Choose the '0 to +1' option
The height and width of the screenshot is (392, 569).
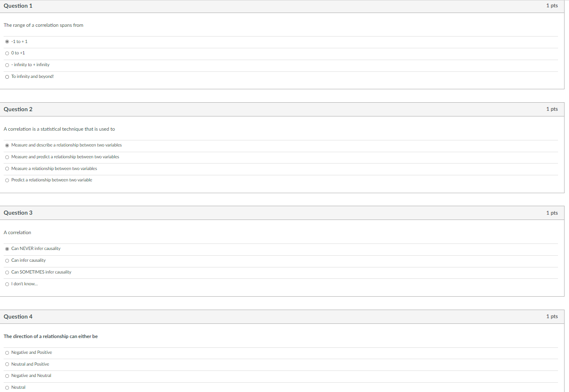tap(7, 53)
